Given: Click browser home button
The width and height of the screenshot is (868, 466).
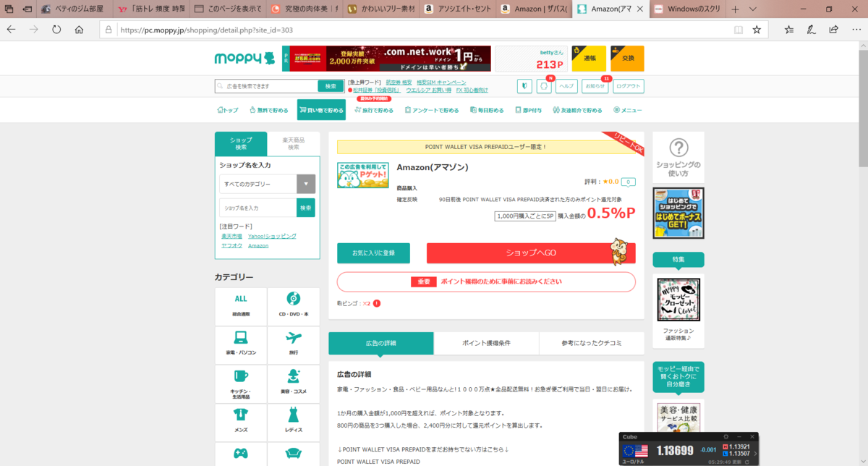Looking at the screenshot, I should click(79, 30).
